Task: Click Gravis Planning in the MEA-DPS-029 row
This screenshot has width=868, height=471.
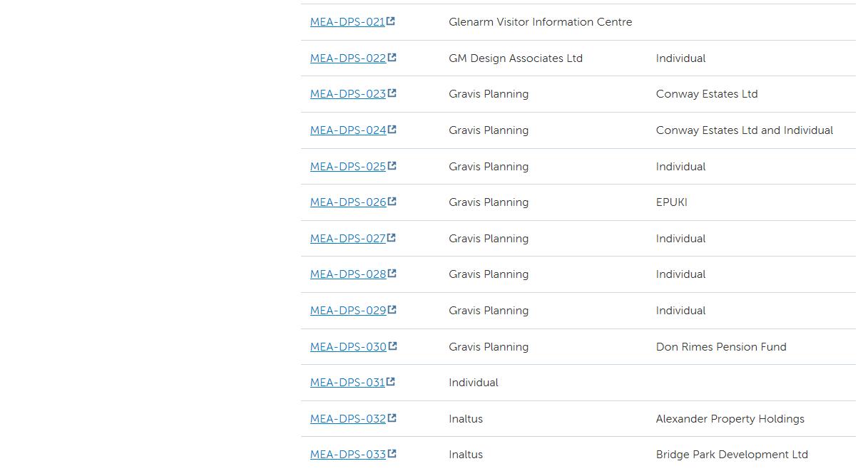Action: (489, 311)
